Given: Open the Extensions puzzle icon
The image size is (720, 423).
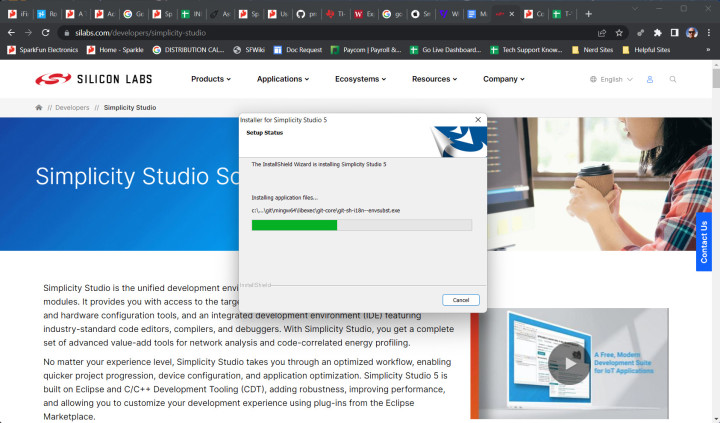Looking at the screenshot, I should coord(658,33).
